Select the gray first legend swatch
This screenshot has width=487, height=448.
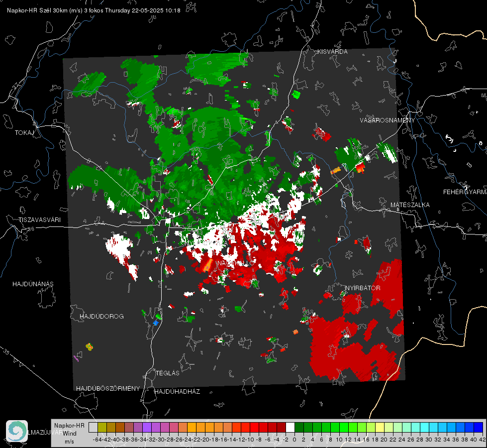pyautogui.click(x=93, y=427)
